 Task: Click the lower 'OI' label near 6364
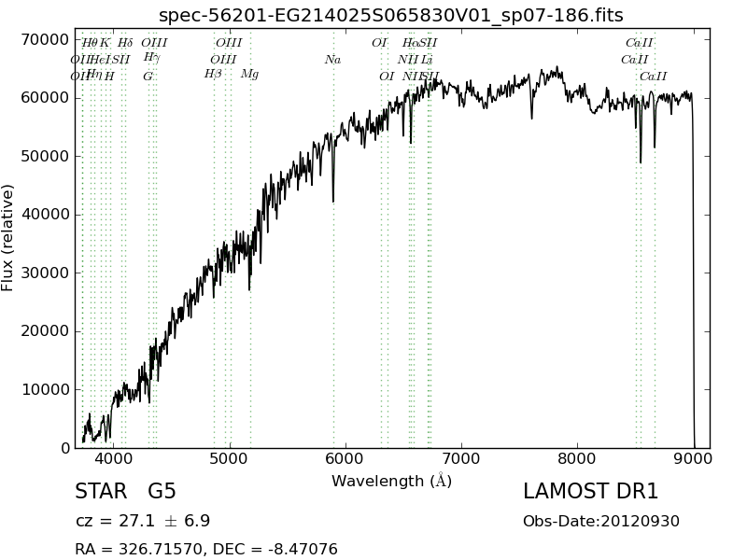(x=387, y=77)
